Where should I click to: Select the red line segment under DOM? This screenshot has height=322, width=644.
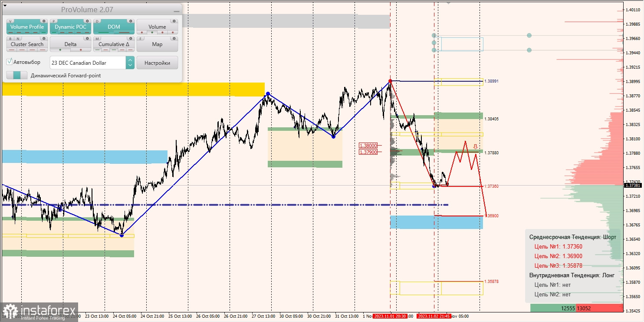[124, 33]
